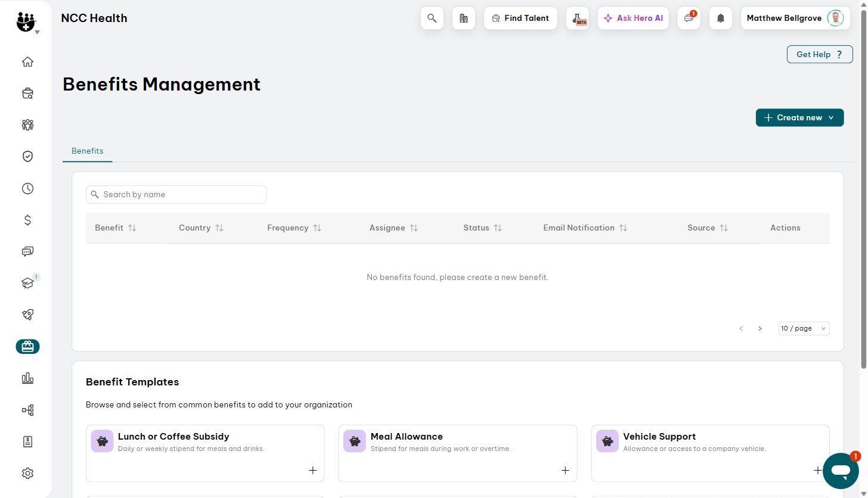Viewport: 868px width, 498px height.
Task: Click the Benefit Templates heading
Action: 132,382
